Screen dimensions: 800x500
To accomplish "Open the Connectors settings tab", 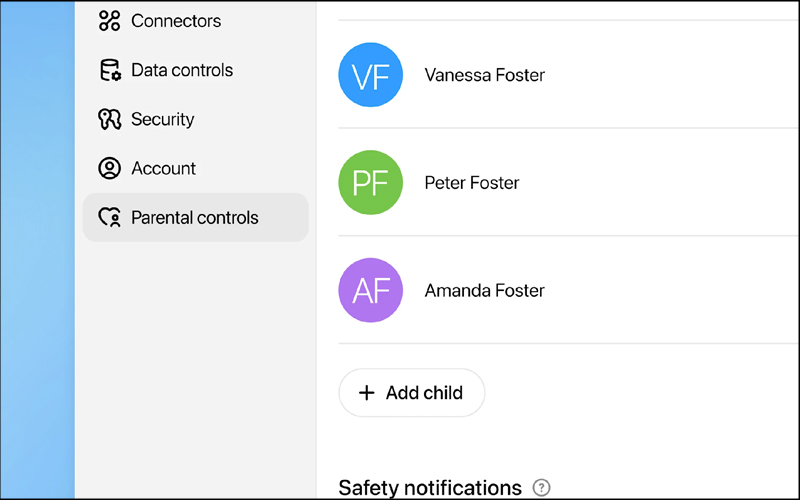I will 176,21.
